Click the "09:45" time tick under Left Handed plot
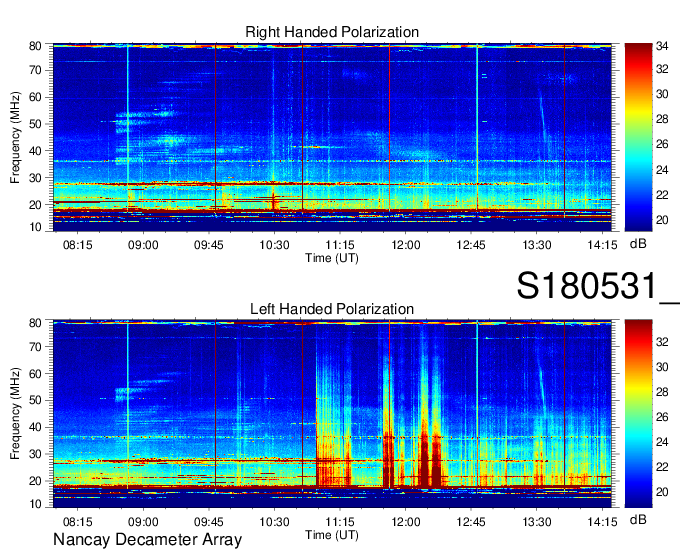Image resolution: width=680 pixels, height=552 pixels. point(209,522)
